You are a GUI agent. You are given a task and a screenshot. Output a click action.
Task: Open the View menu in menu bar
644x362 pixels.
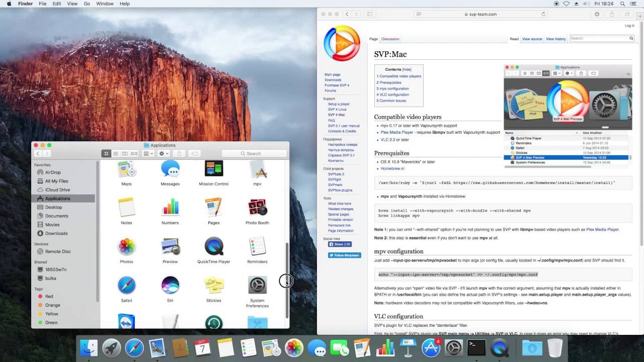(x=72, y=4)
